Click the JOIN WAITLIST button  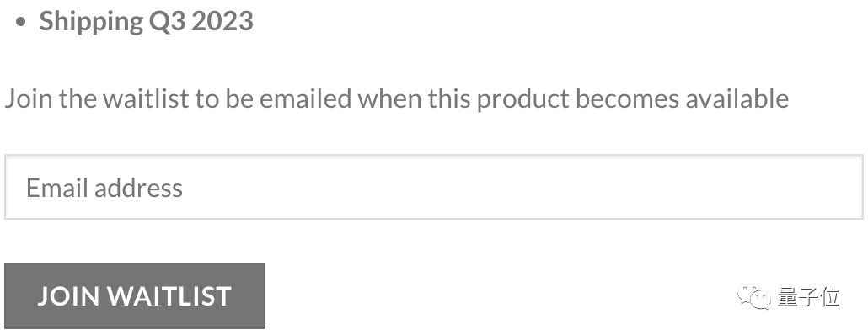click(135, 295)
